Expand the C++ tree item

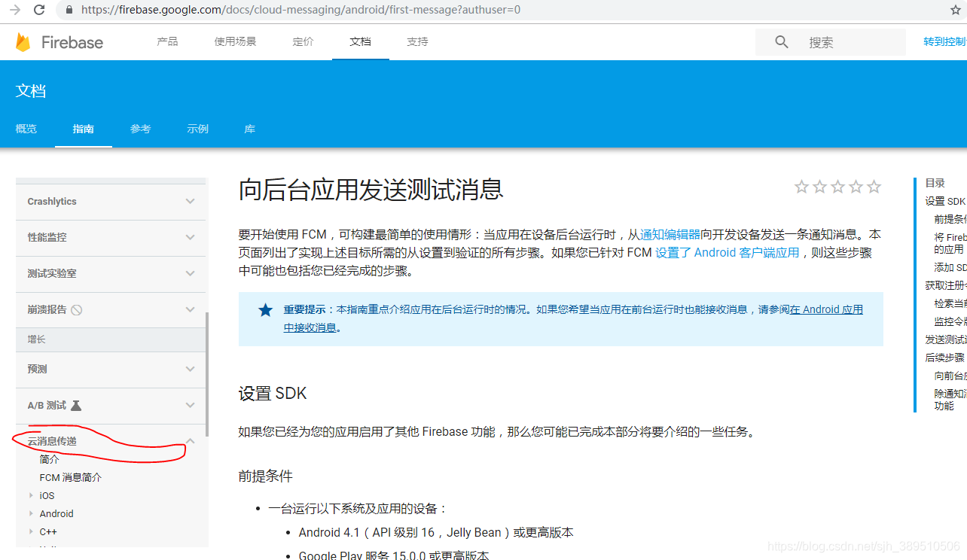point(31,531)
